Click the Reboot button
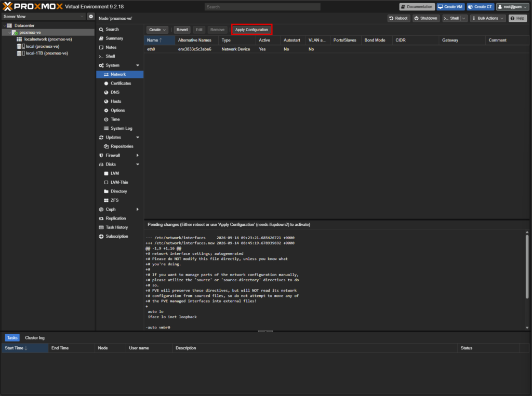532x396 pixels. [398, 18]
